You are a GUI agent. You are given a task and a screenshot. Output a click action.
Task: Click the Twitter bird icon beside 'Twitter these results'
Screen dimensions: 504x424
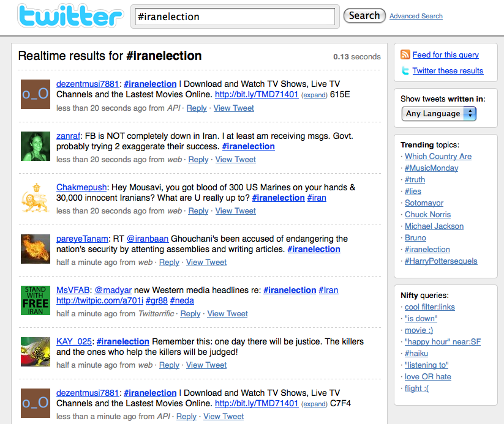tap(405, 70)
